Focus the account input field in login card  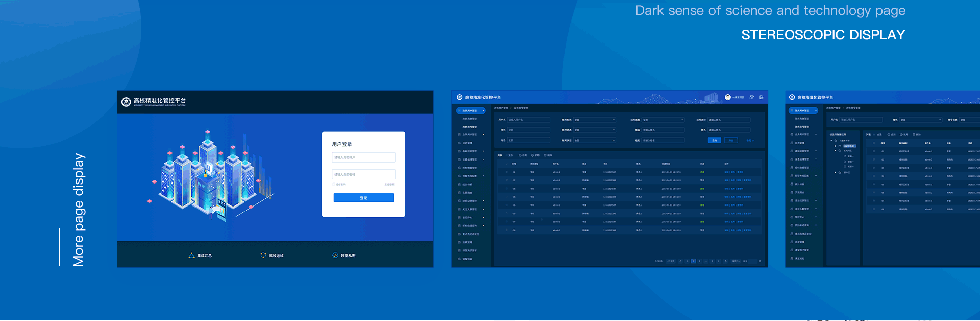(363, 157)
